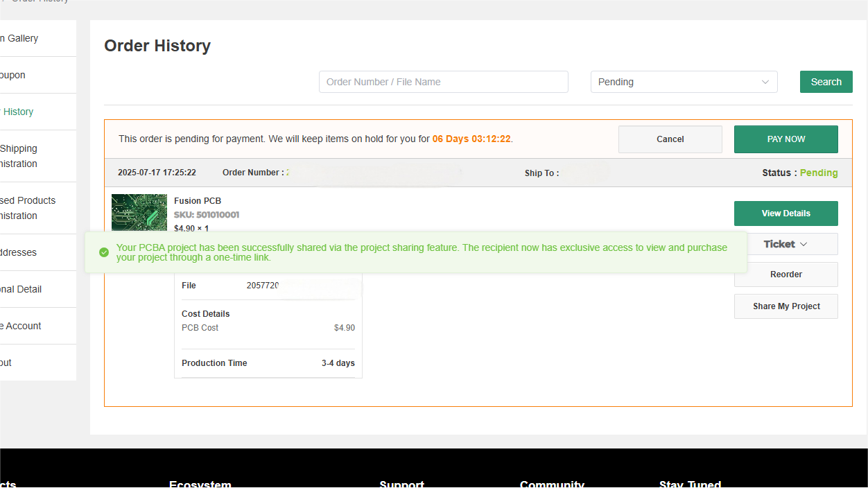Click the PAY NOW button
Image resolution: width=868 pixels, height=488 pixels.
click(785, 139)
